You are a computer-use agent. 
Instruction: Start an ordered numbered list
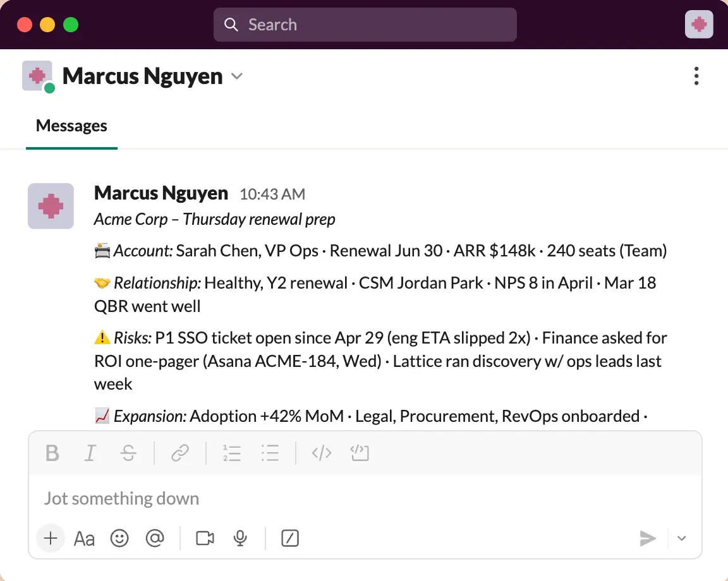[x=232, y=453]
